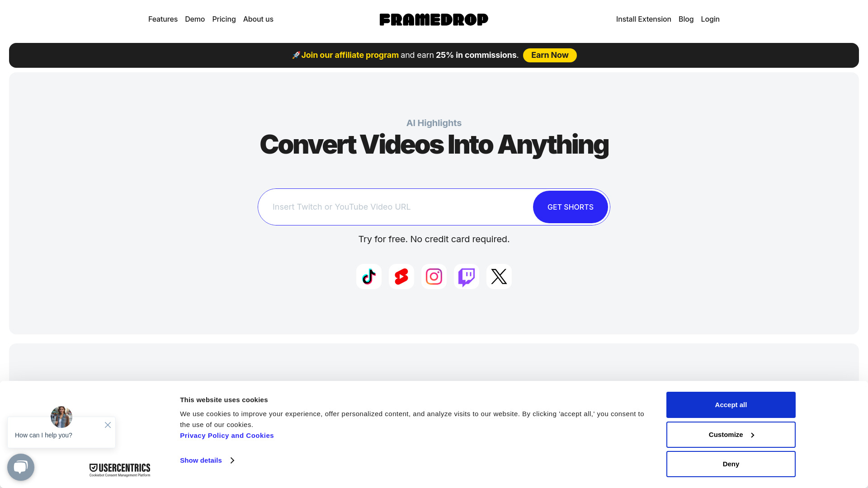Click the Usercentrics shield icon
The height and width of the screenshot is (488, 868).
(93, 468)
